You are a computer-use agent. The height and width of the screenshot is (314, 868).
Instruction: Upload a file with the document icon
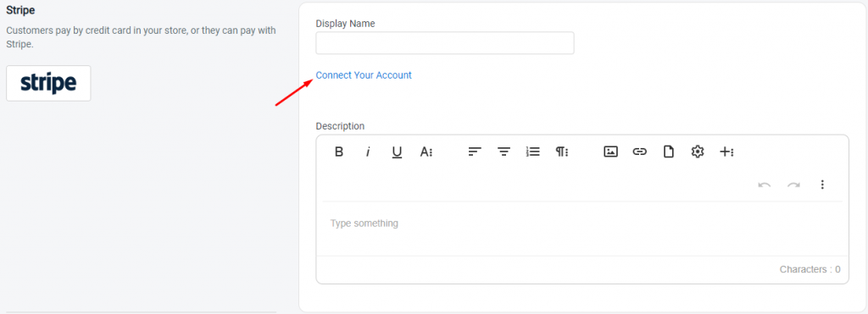point(669,151)
